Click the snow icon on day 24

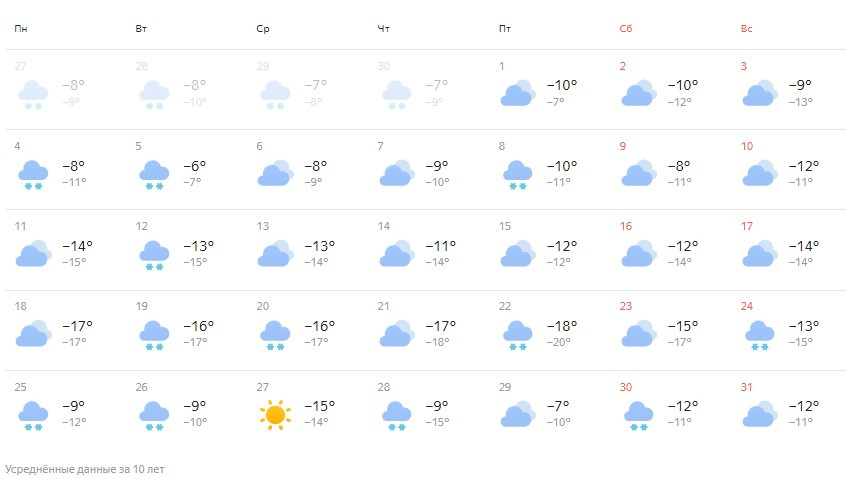pos(759,335)
